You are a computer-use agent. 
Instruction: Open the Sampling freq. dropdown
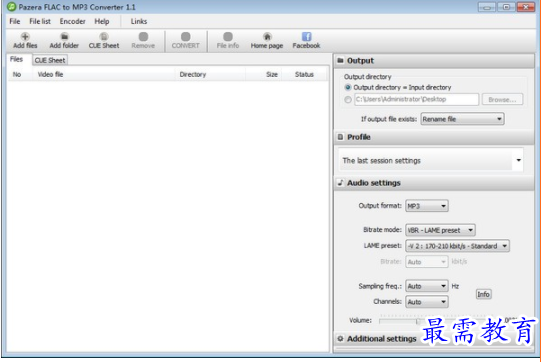point(427,286)
